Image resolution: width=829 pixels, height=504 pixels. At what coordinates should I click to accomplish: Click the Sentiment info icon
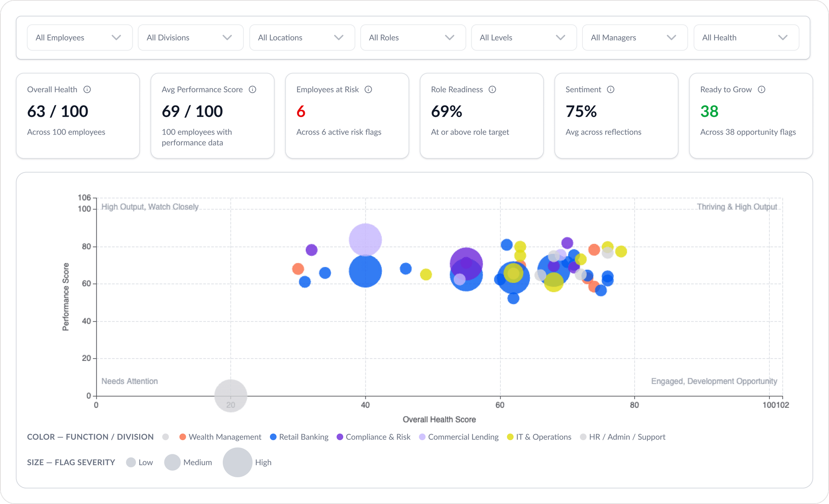point(611,89)
